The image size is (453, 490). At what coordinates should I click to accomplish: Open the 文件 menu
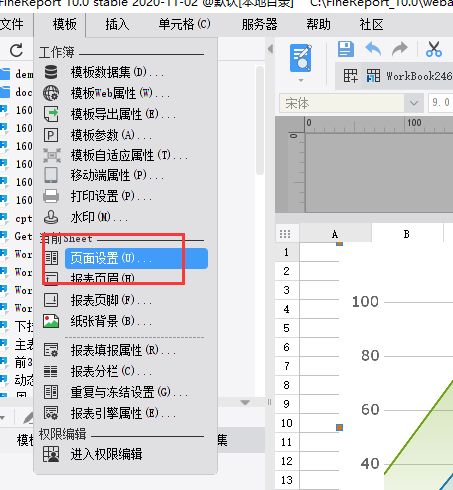click(x=11, y=25)
